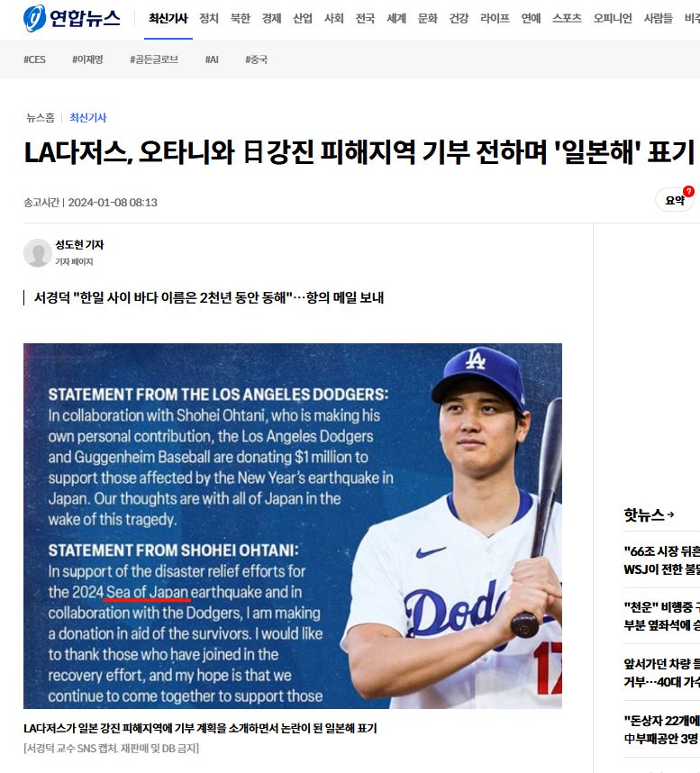Click the 최신기사 breadcrumb link
The height and width of the screenshot is (773, 700).
[87, 118]
